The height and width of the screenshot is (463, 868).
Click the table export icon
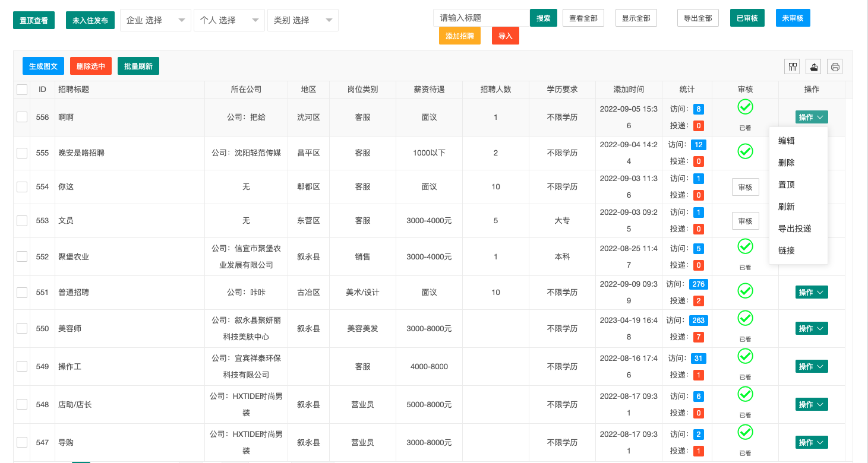[x=814, y=66]
